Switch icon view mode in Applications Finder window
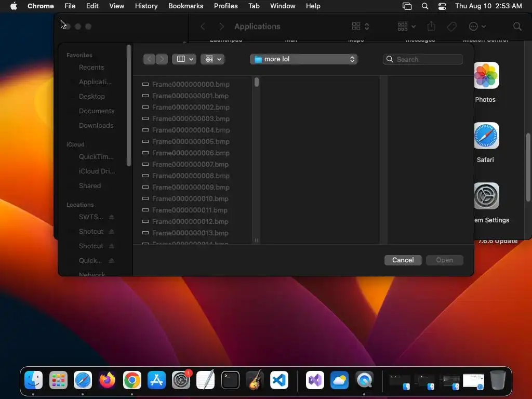This screenshot has width=532, height=399. [361, 26]
